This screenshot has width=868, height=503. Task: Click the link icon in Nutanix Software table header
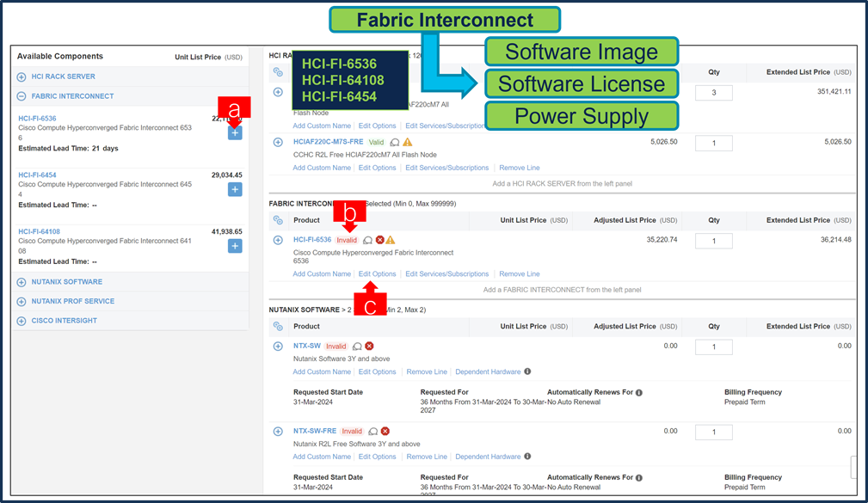click(x=278, y=327)
